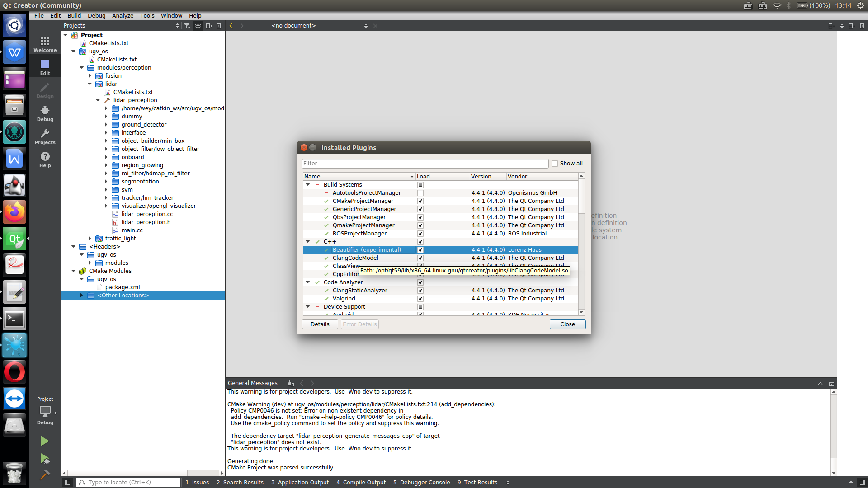Enable the AutotoolsProjectManager load checkbox
868x488 pixels.
click(420, 193)
